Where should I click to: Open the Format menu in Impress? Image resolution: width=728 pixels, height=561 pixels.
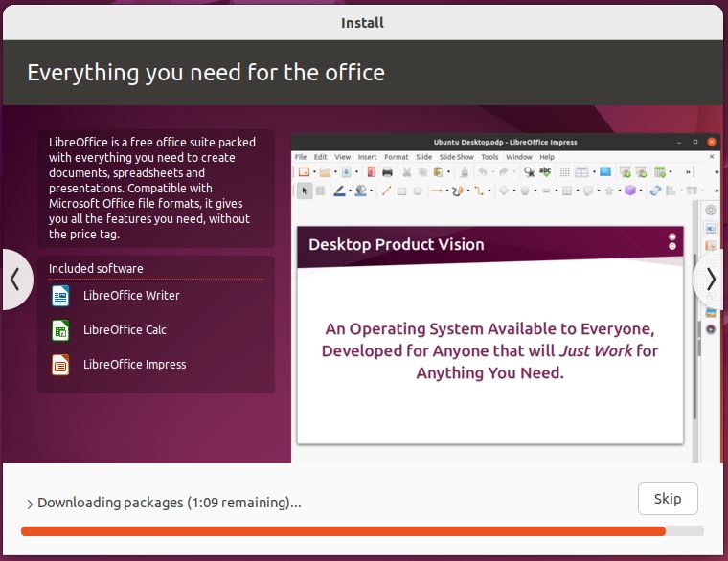pyautogui.click(x=396, y=157)
